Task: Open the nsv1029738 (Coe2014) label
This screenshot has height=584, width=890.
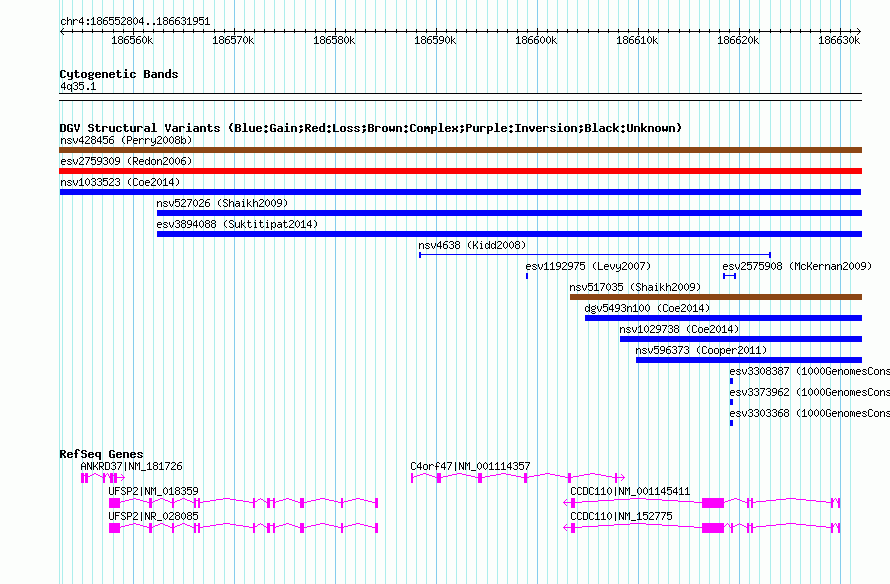Action: point(679,329)
